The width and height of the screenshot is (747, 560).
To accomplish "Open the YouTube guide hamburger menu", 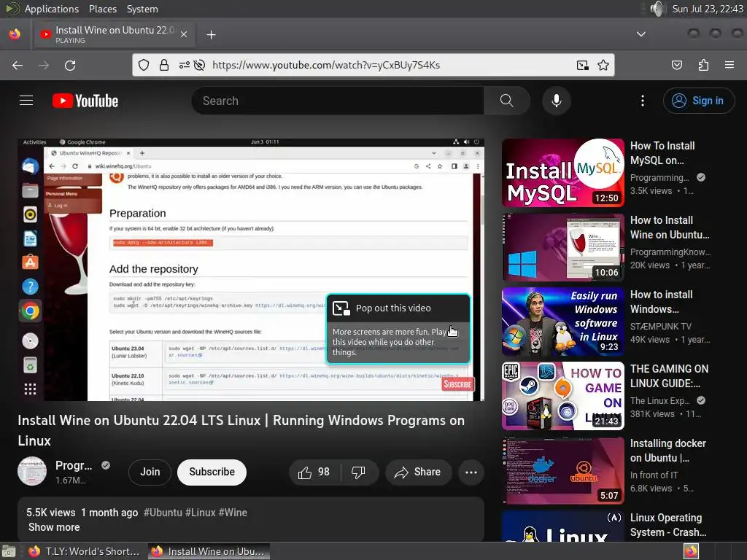I will [26, 101].
